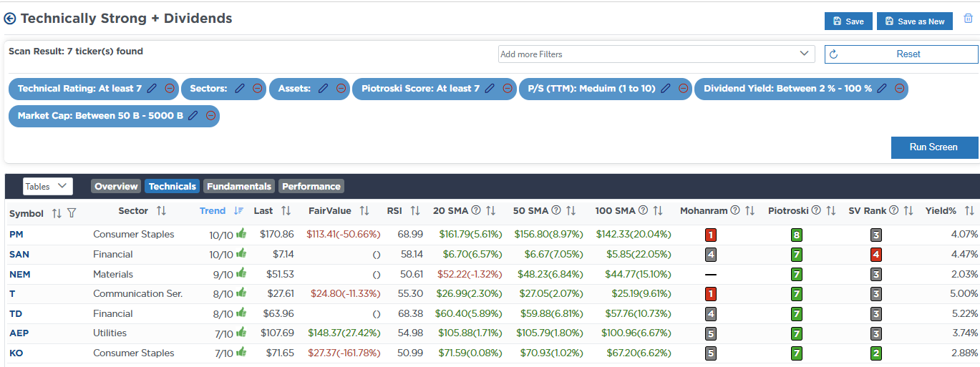Go back using the left arrow icon
980x367 pixels.
[10, 19]
